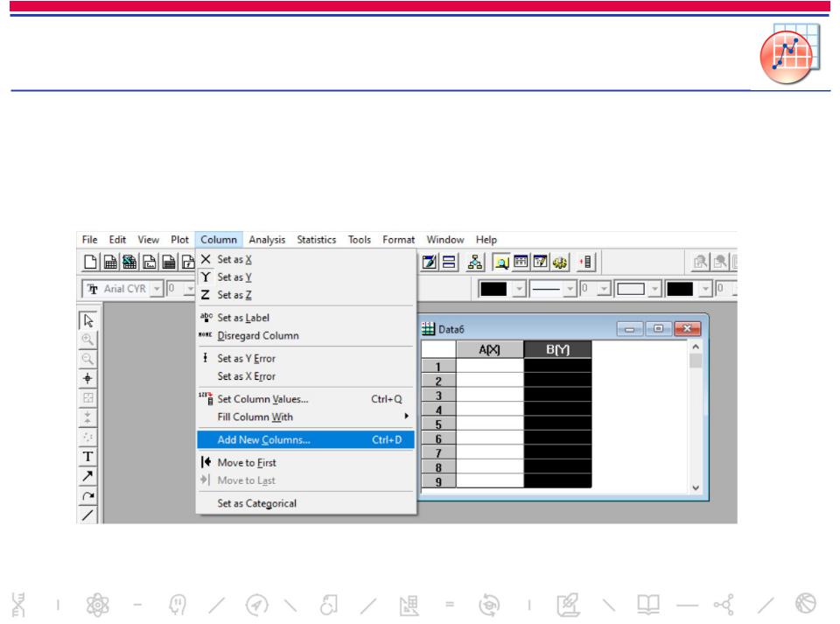The width and height of the screenshot is (840, 624).
Task: Open the File menu
Action: click(89, 240)
